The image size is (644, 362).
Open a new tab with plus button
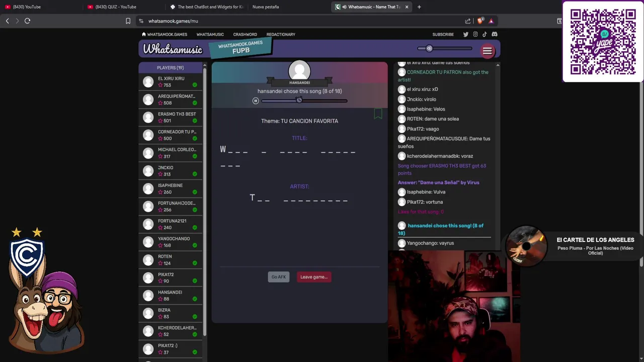(419, 7)
